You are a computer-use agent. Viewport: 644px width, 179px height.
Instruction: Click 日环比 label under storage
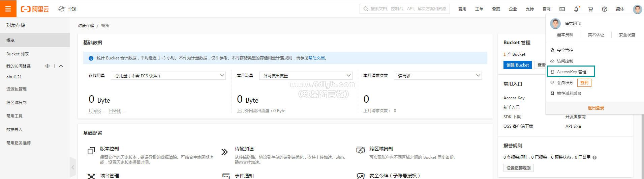(x=115, y=111)
